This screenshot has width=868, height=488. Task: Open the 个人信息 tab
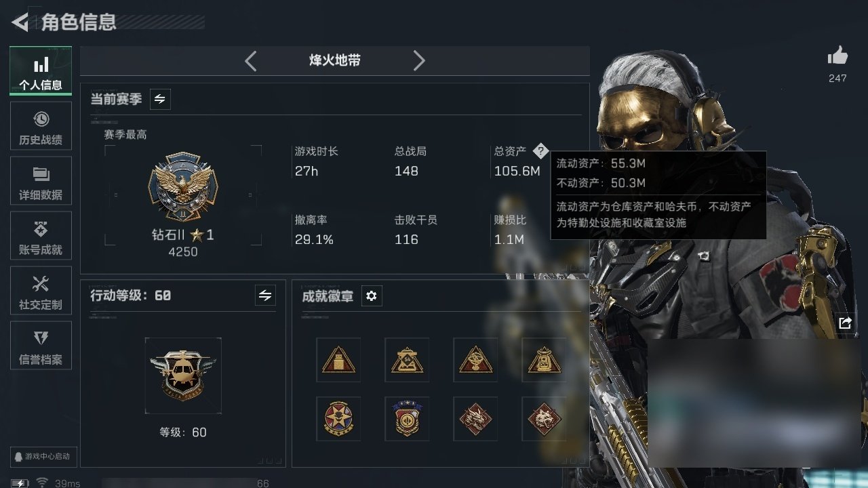click(41, 70)
